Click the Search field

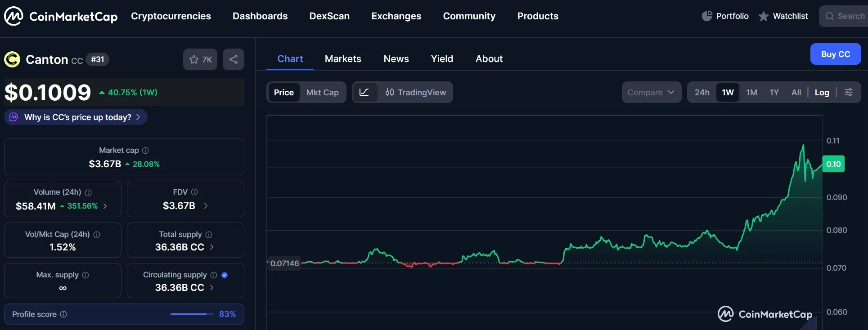click(x=844, y=16)
